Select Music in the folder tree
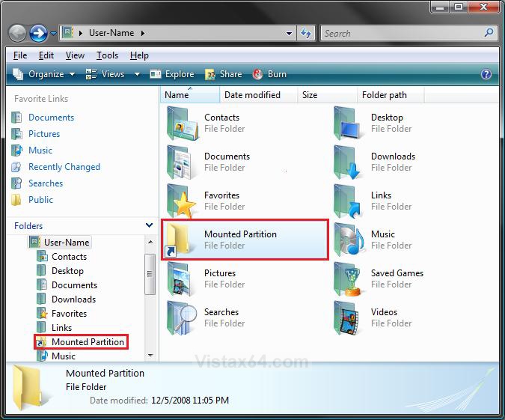505x420 pixels. [56, 356]
